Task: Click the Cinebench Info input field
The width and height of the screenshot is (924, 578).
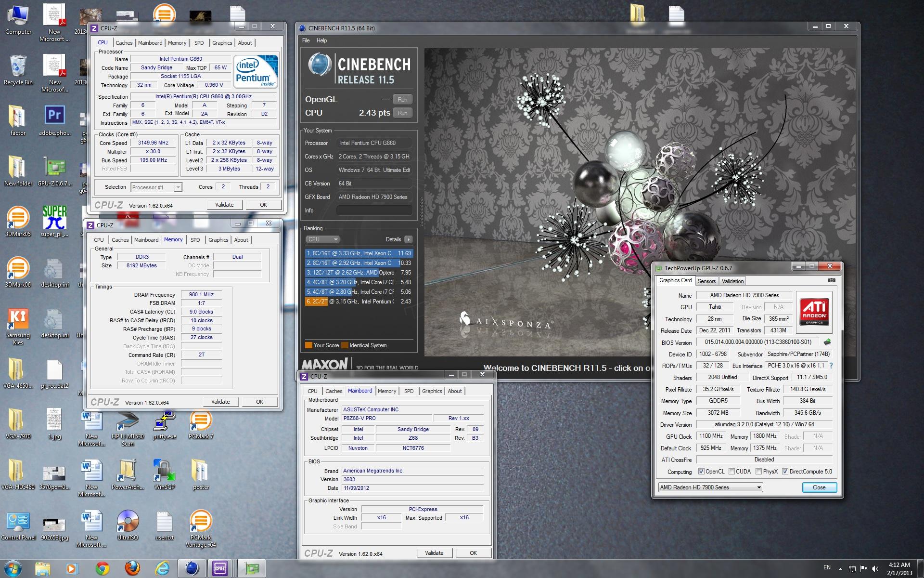Action: [374, 210]
